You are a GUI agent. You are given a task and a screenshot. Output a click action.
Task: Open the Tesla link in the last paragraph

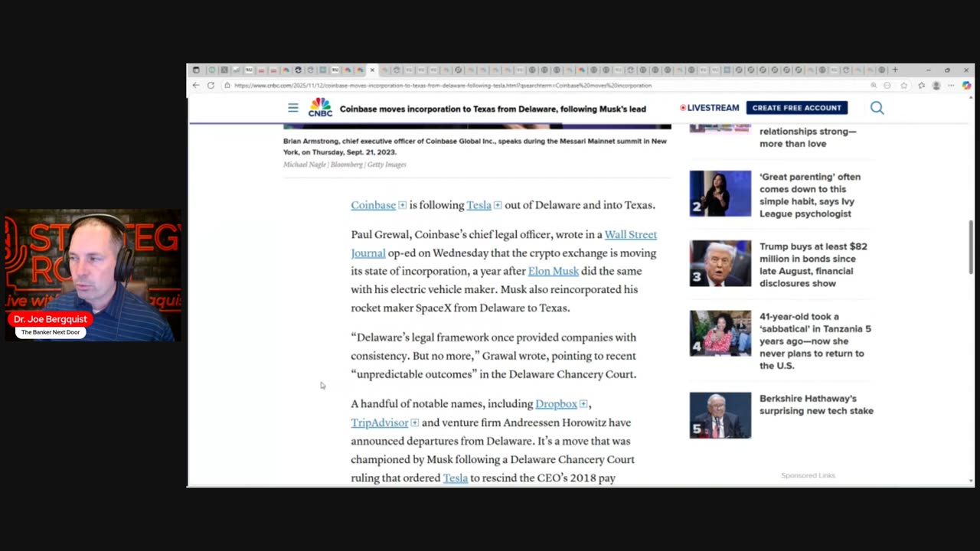[455, 478]
